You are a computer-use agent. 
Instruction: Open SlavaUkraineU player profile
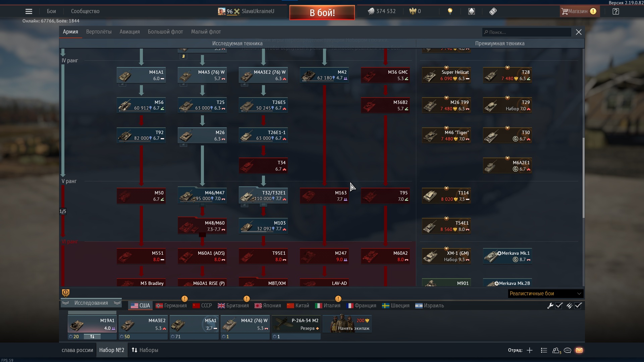pyautogui.click(x=258, y=11)
